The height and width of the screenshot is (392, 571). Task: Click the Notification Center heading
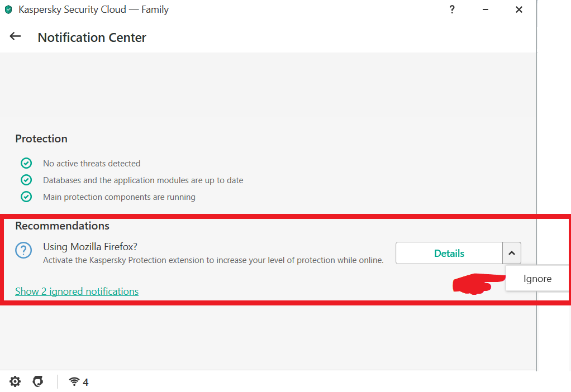(92, 37)
